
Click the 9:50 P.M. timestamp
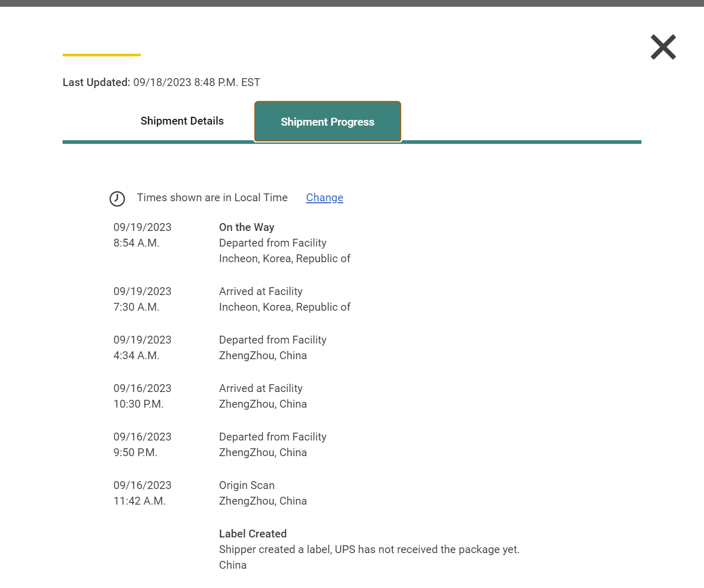click(x=136, y=452)
